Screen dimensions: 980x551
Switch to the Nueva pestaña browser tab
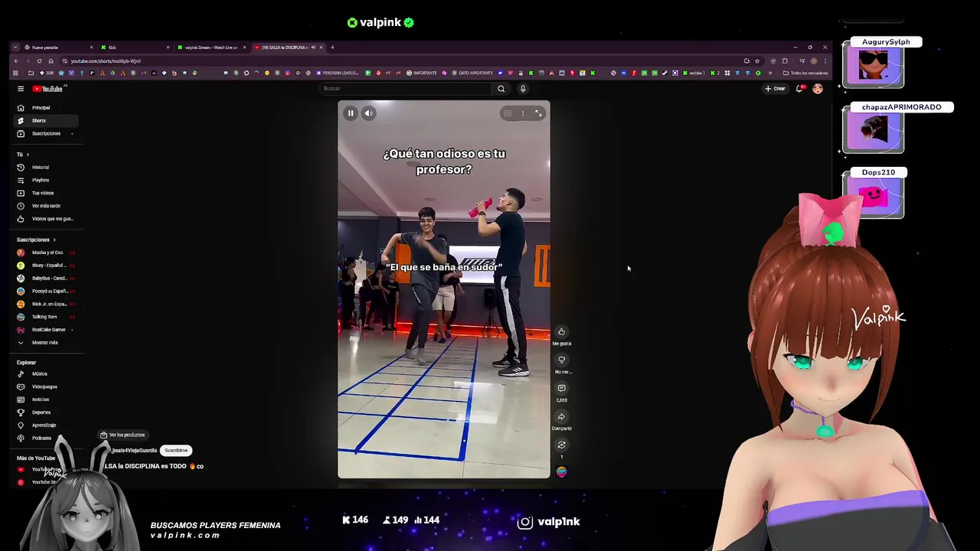(x=58, y=47)
